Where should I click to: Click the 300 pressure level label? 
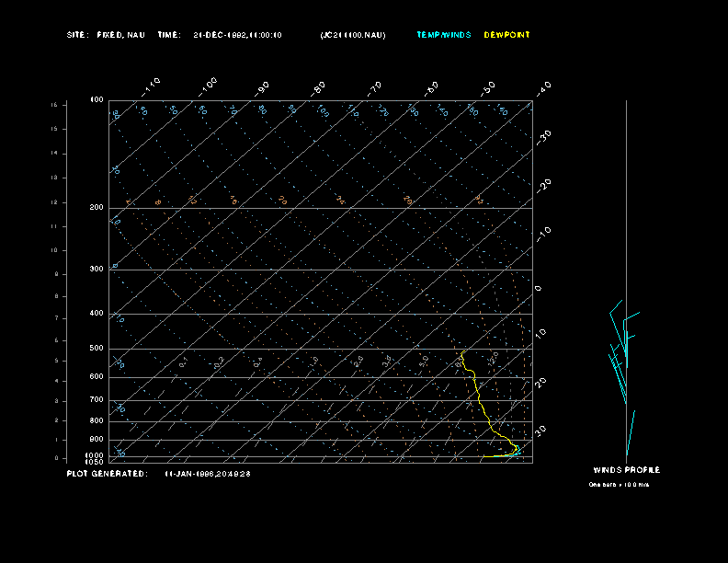[97, 269]
